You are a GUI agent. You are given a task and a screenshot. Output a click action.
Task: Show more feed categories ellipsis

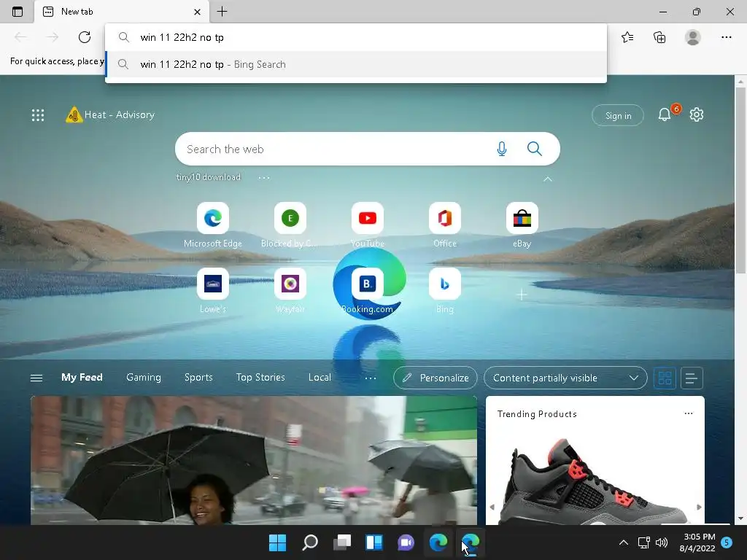tap(370, 378)
